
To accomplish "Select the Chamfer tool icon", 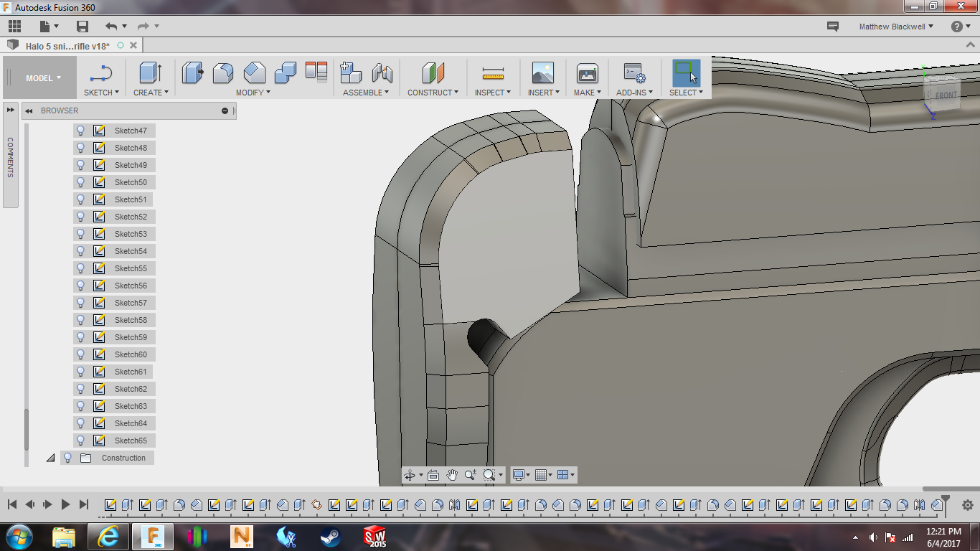I will pos(254,73).
